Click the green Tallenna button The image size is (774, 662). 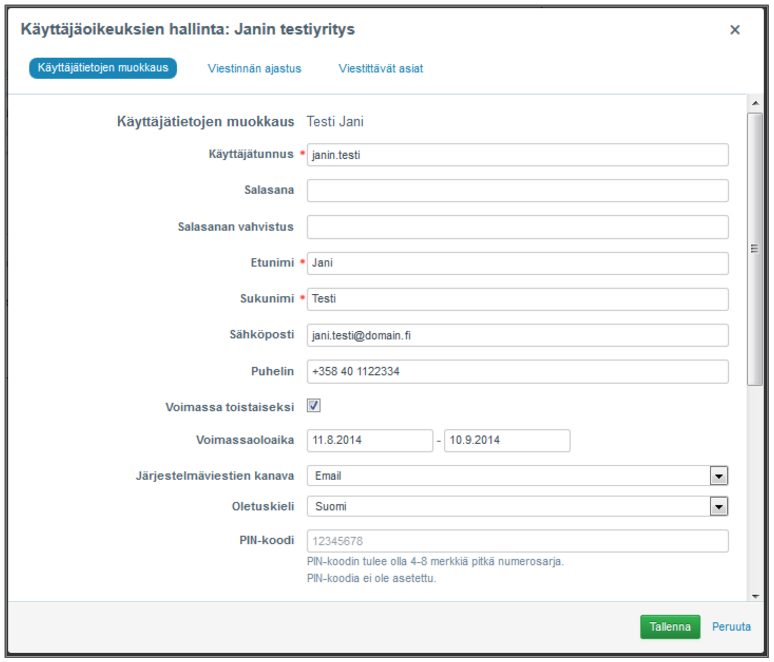pyautogui.click(x=670, y=627)
